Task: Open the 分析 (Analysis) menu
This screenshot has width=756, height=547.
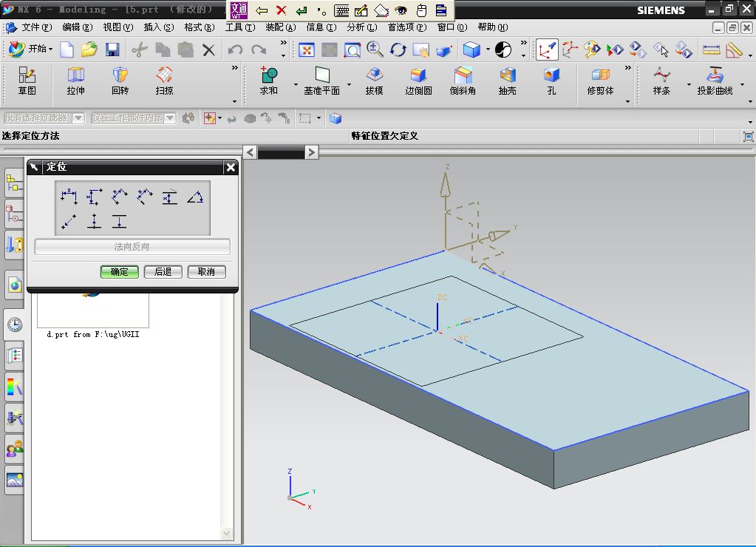Action: (x=361, y=27)
